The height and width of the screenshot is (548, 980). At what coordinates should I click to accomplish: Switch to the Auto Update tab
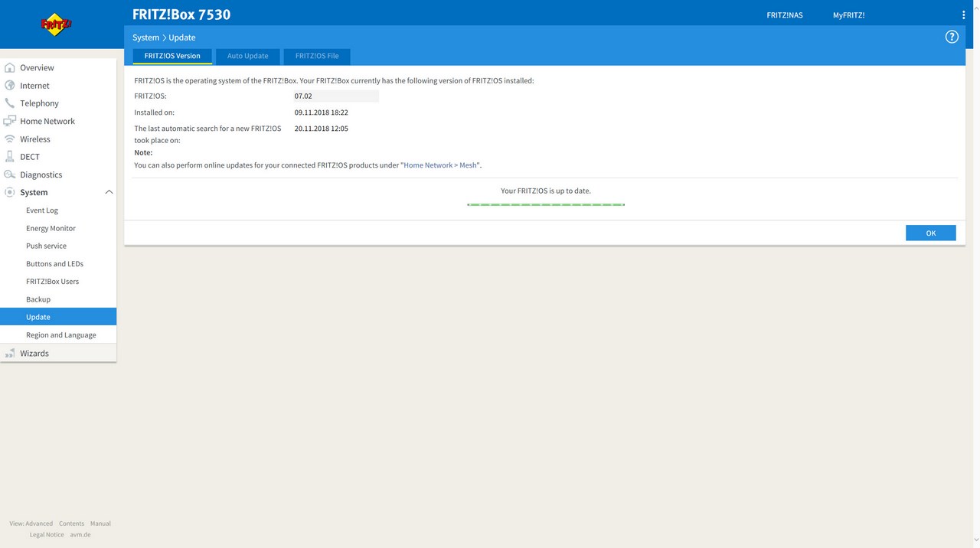(247, 56)
